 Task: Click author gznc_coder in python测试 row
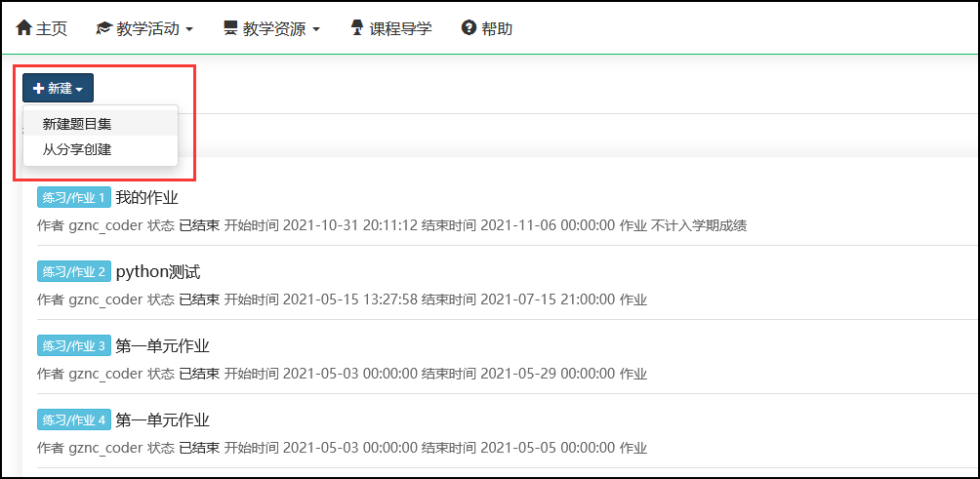point(105,299)
